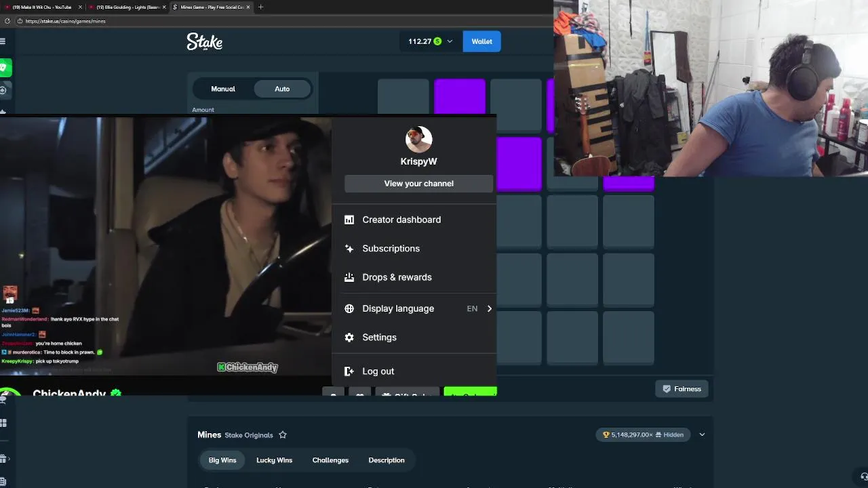Screen dimensions: 868x488
Task: Click the KrispyW profile avatar
Action: [x=418, y=140]
